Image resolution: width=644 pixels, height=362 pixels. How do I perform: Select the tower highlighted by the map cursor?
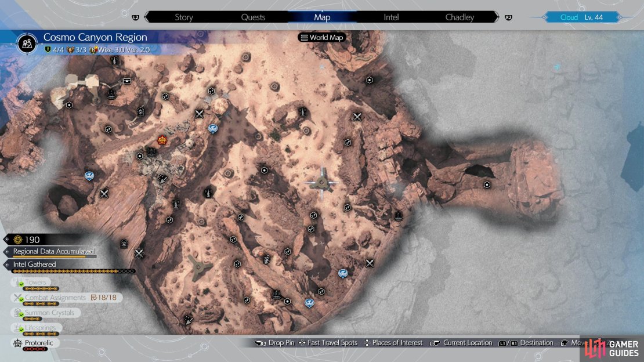click(x=322, y=182)
